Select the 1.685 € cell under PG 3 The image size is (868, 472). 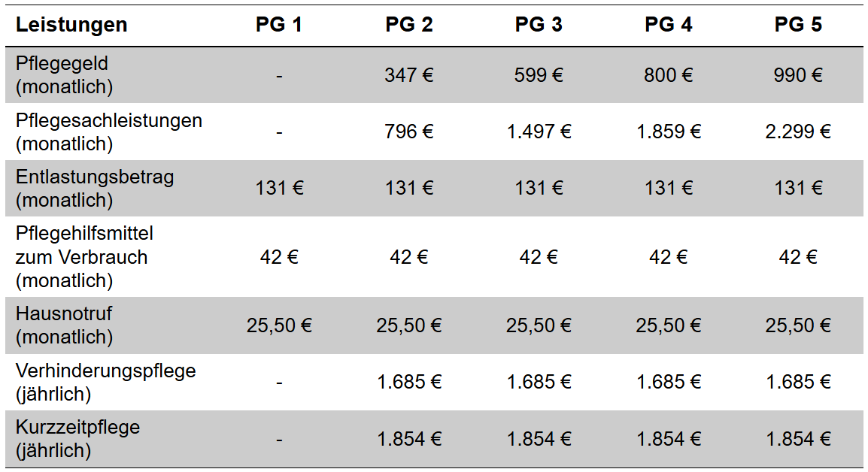(x=539, y=382)
